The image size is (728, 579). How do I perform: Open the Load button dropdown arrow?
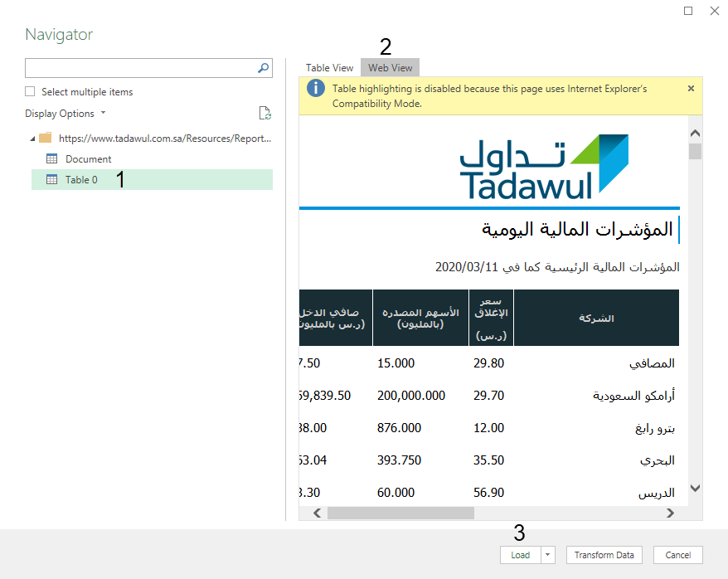548,555
